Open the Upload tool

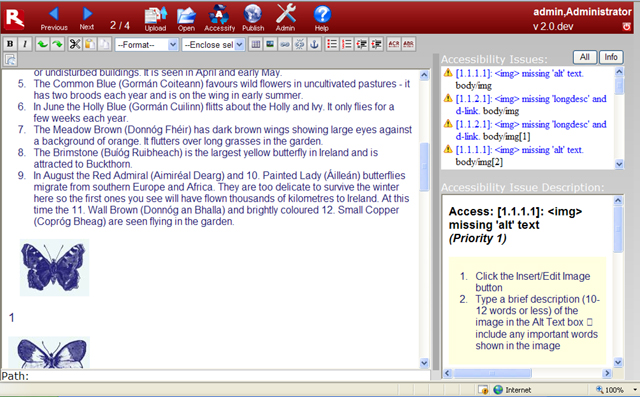(156, 18)
